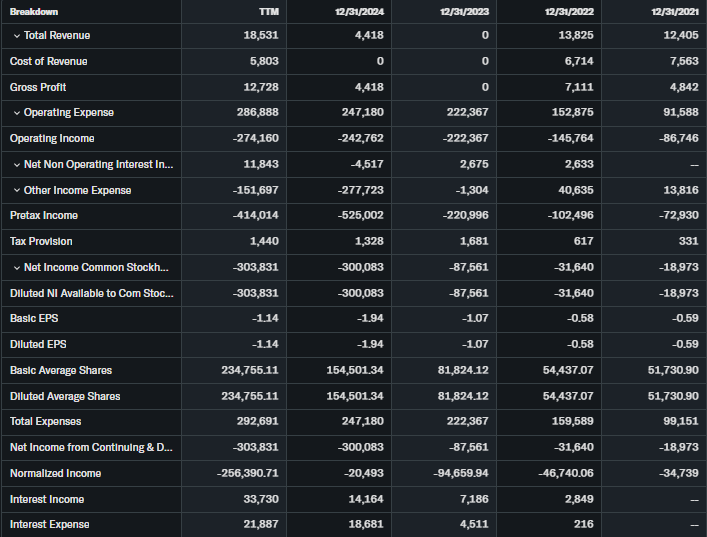Select the Gross Profit row label
The image size is (707, 537).
pyautogui.click(x=40, y=88)
